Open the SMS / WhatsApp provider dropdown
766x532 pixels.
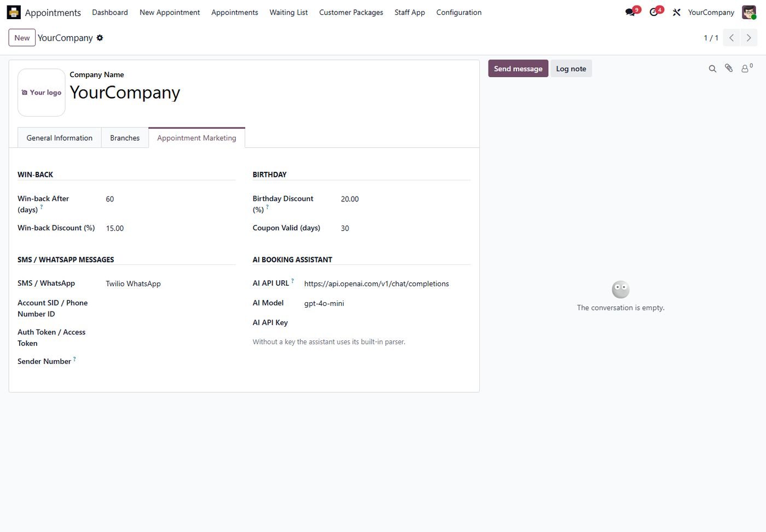tap(170, 284)
